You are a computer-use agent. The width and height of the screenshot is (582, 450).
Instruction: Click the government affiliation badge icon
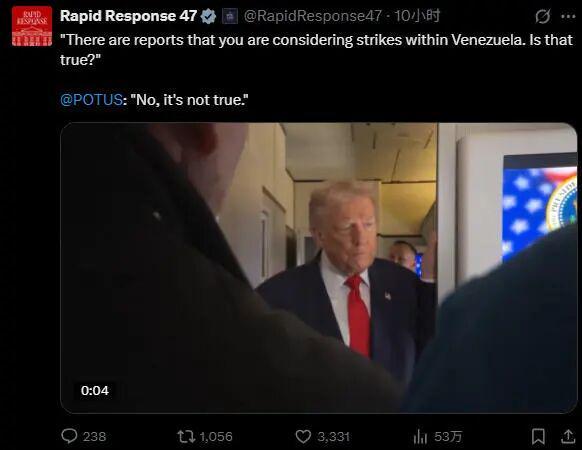[x=230, y=16]
